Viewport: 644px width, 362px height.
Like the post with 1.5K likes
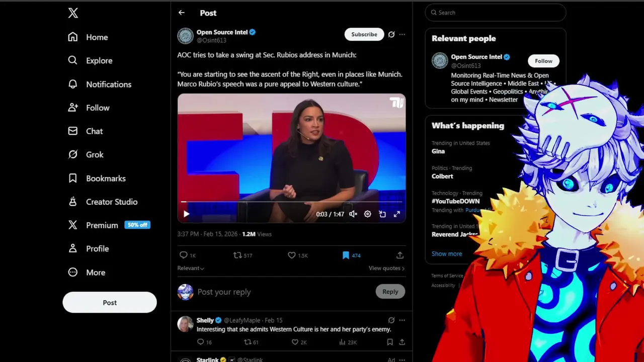coord(297,255)
